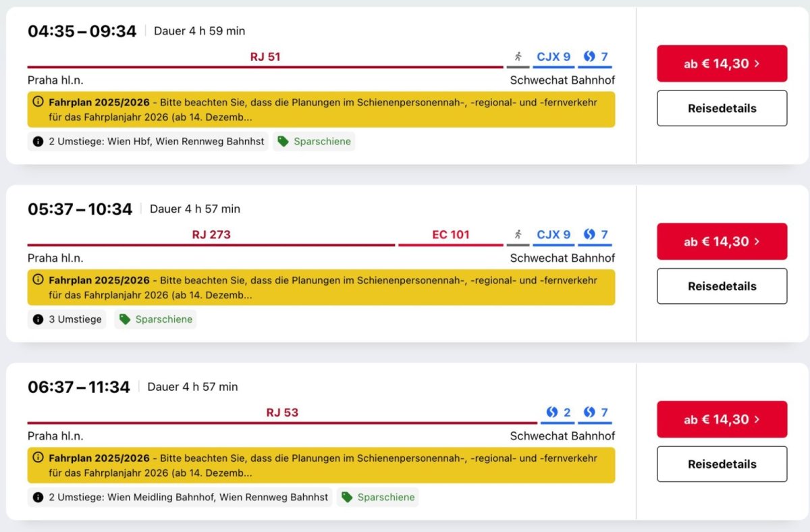Select the EC 101 train segment
Image resolution: width=810 pixels, height=532 pixels.
450,235
